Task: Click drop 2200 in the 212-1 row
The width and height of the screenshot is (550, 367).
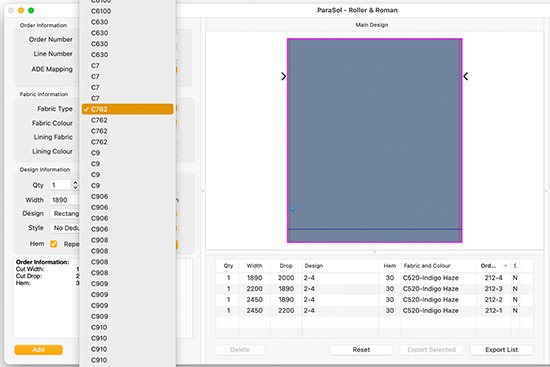Action: coord(286,311)
